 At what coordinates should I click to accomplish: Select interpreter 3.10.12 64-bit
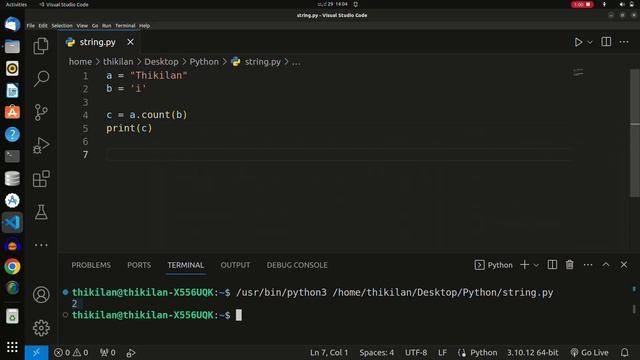(x=533, y=352)
